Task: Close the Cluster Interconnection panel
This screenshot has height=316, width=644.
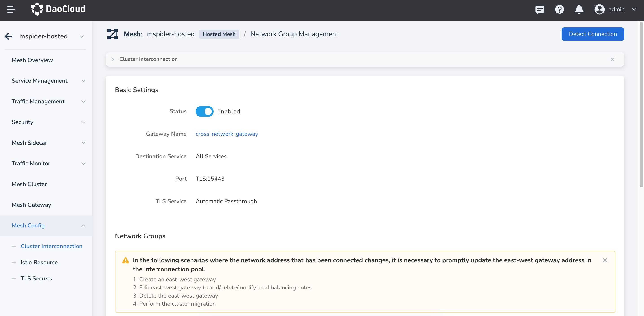Action: click(x=612, y=59)
